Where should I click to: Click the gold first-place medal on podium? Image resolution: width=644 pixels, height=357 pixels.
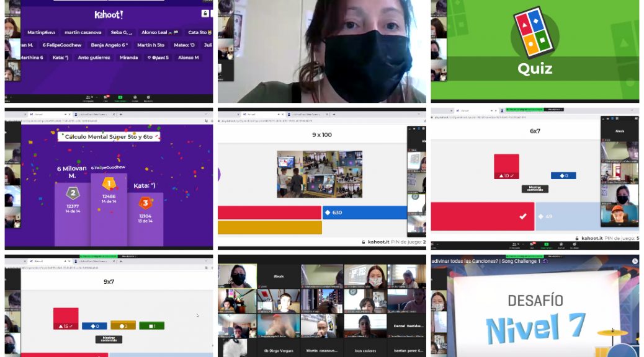tap(109, 183)
